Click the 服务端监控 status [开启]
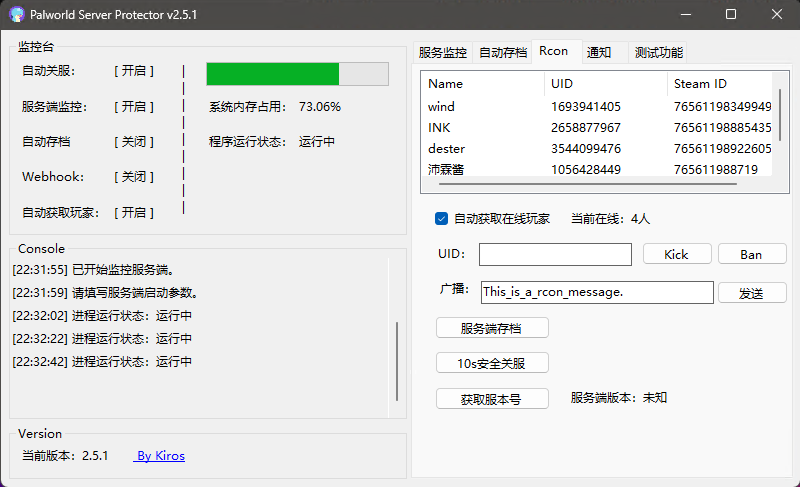Image resolution: width=800 pixels, height=487 pixels. pyautogui.click(x=134, y=107)
